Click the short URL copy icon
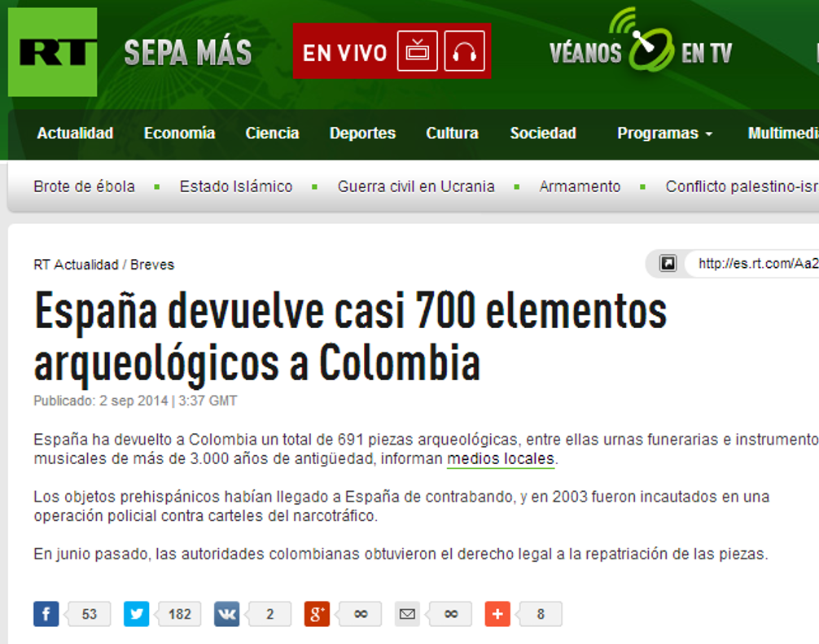Viewport: 819px width, 644px height. click(668, 263)
